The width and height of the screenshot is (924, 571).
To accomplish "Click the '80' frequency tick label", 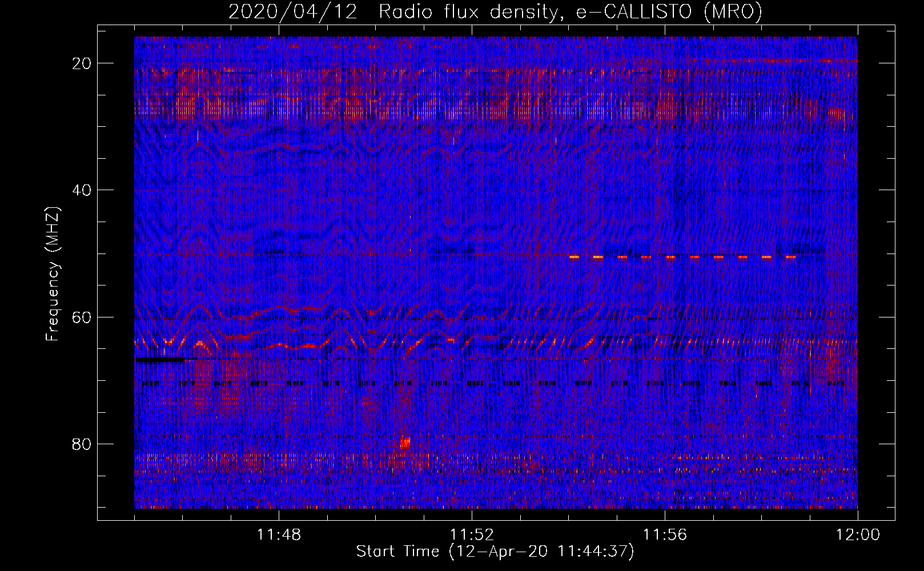I will coord(82,444).
